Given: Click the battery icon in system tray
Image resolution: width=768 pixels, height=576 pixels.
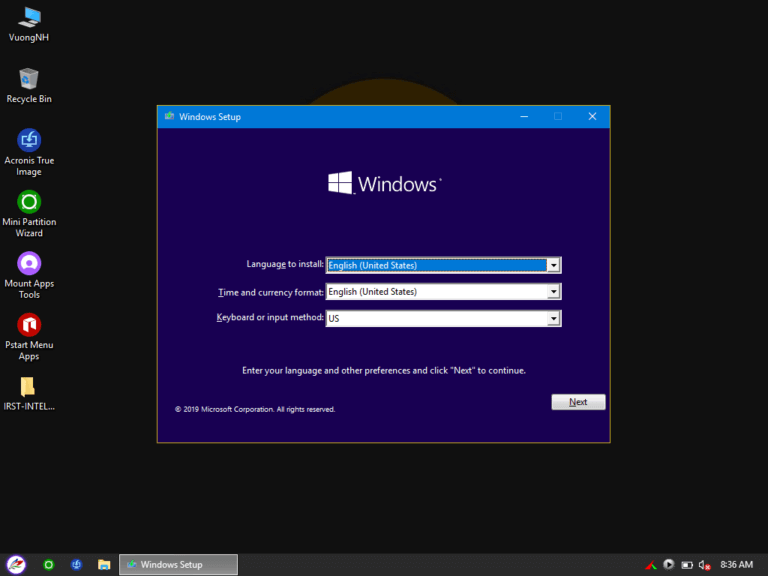Looking at the screenshot, I should [x=687, y=565].
